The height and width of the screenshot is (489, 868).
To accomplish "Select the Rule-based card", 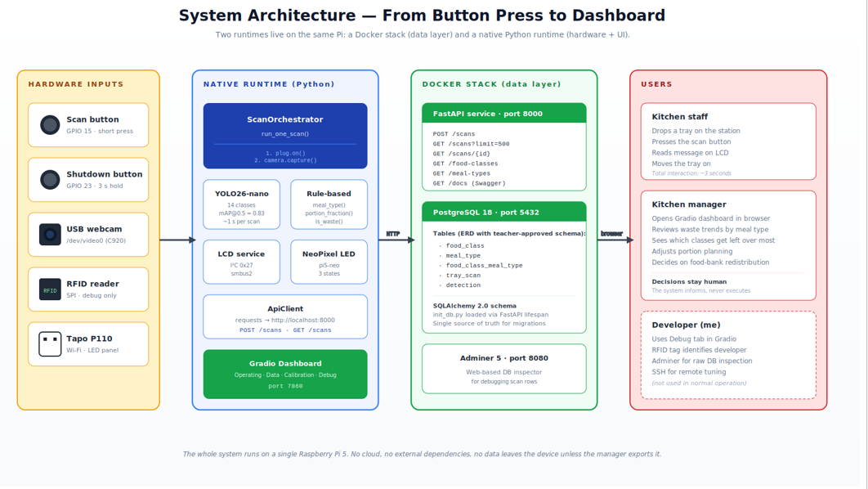I will pos(329,204).
